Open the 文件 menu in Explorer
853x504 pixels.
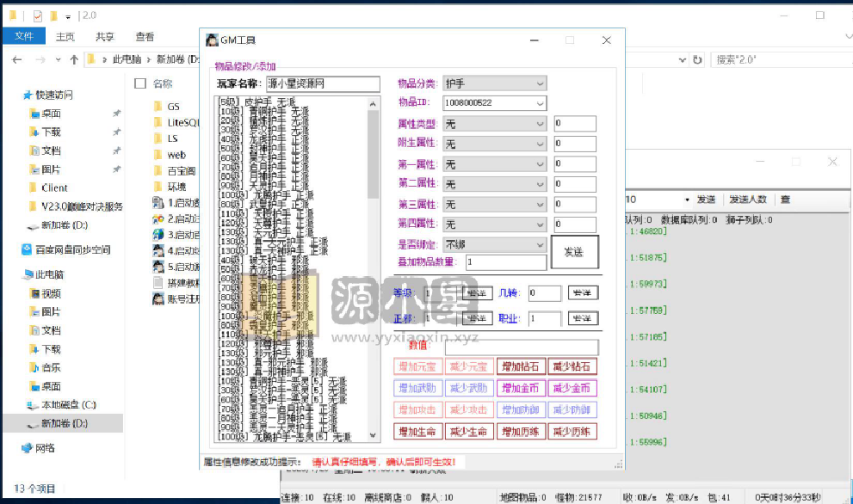click(24, 36)
